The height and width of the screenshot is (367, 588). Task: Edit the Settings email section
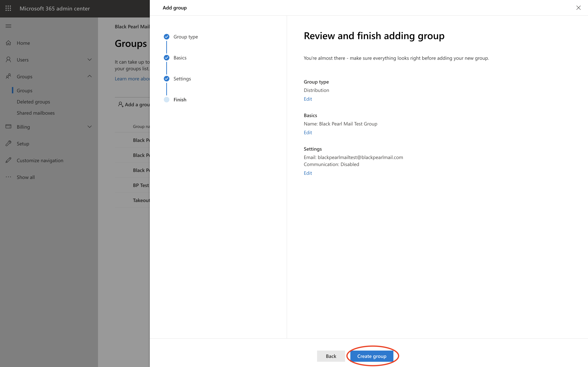pyautogui.click(x=308, y=173)
